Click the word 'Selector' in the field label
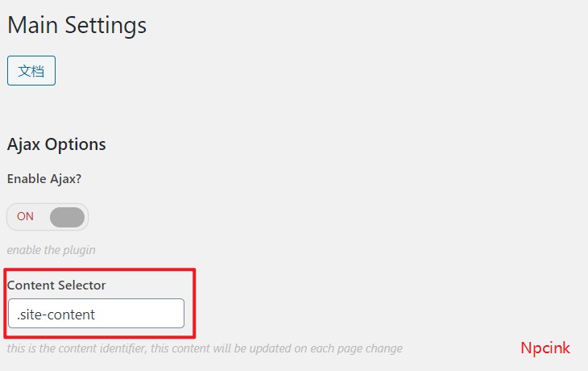This screenshot has width=588, height=371. coord(82,285)
